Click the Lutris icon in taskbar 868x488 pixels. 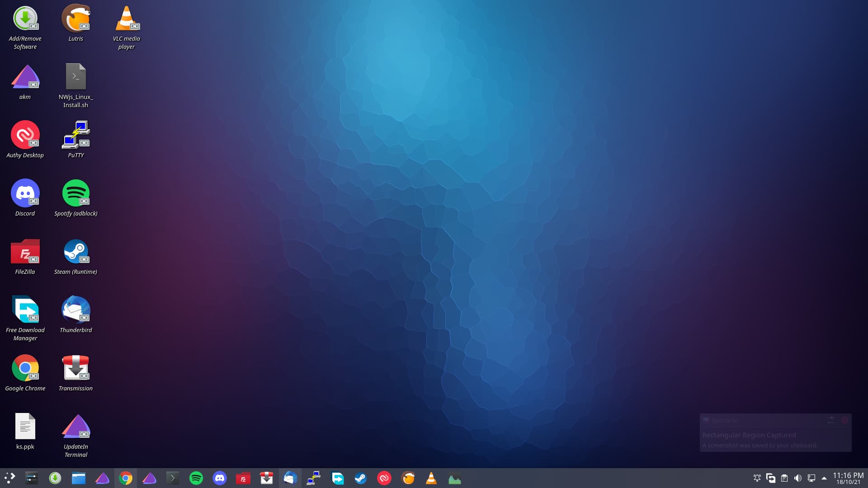coord(408,478)
